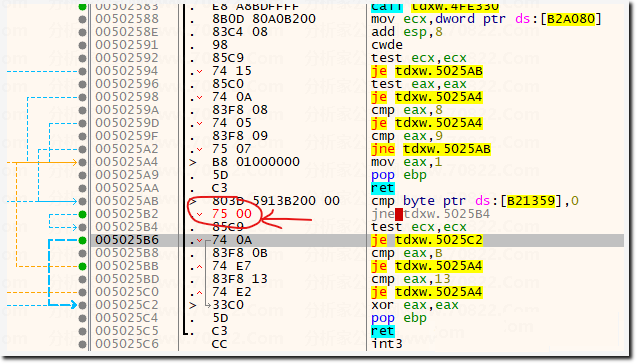Select the jne tdxw.5025B4 instruction
Image resolution: width=638 pixels, height=364 pixels.
pyautogui.click(x=430, y=214)
